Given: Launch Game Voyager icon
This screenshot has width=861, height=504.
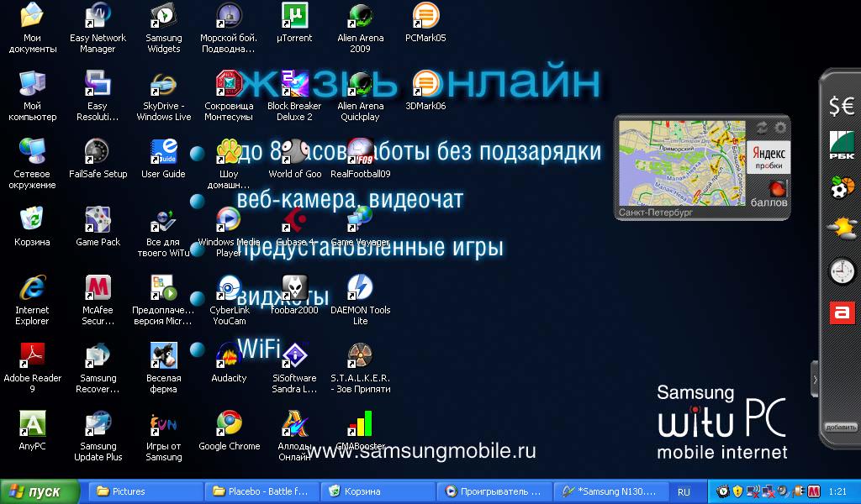Looking at the screenshot, I should (360, 219).
